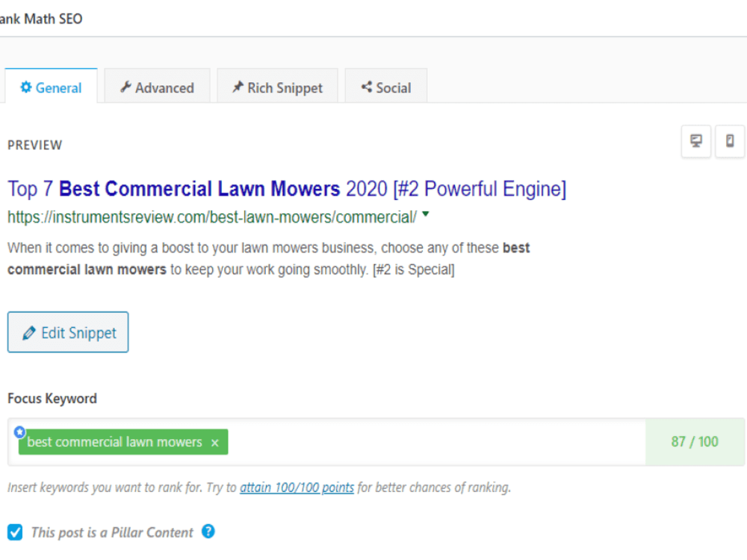
Task: Select mobile preview icon
Action: [729, 141]
